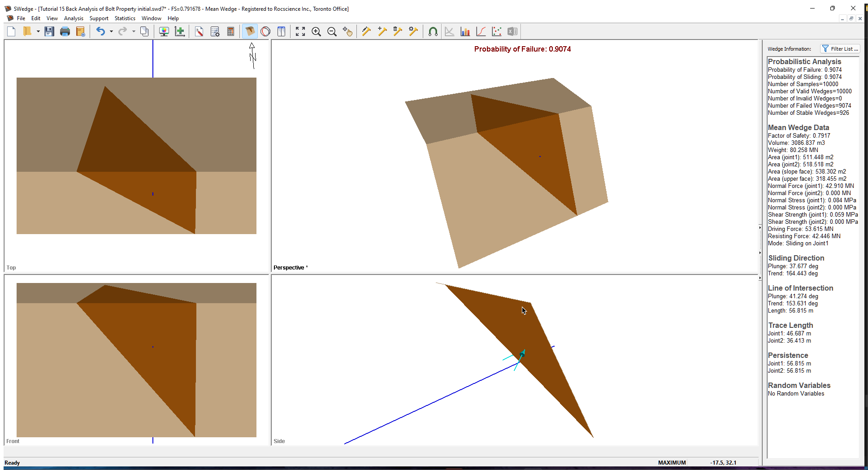Screen dimensions: 868x470
Task: Click the MAXIMUM status bar indicator
Action: 672,462
